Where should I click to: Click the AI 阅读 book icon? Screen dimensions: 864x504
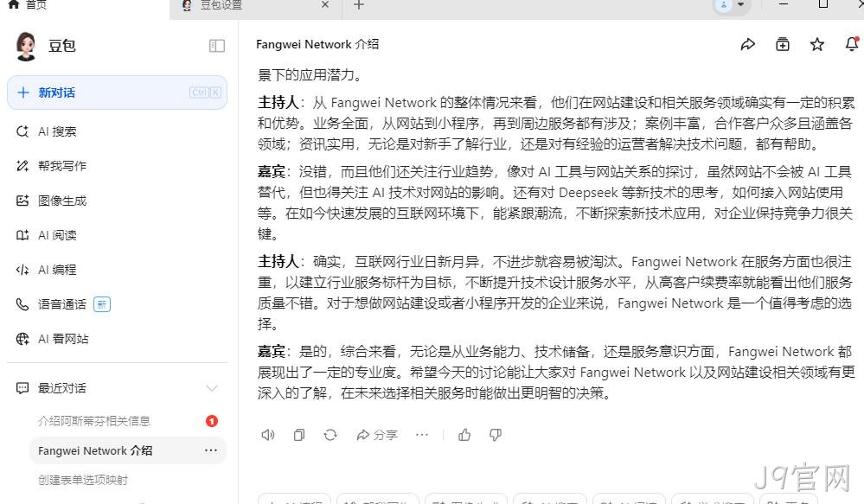tap(22, 235)
